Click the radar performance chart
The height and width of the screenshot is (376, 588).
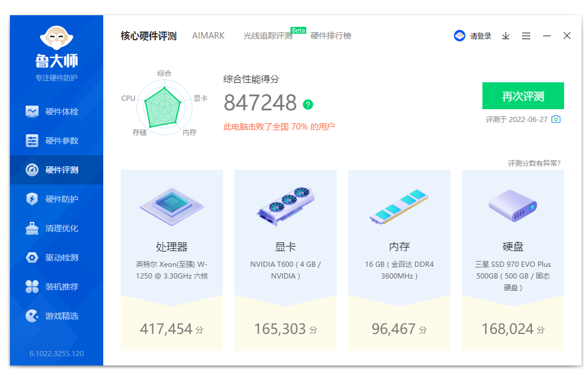point(164,107)
